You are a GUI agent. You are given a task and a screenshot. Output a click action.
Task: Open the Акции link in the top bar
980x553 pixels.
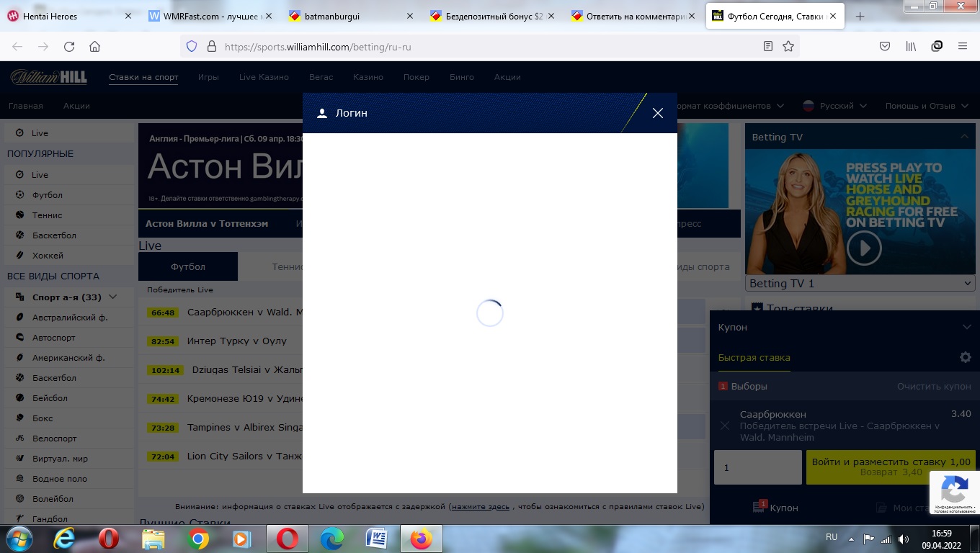tap(507, 77)
